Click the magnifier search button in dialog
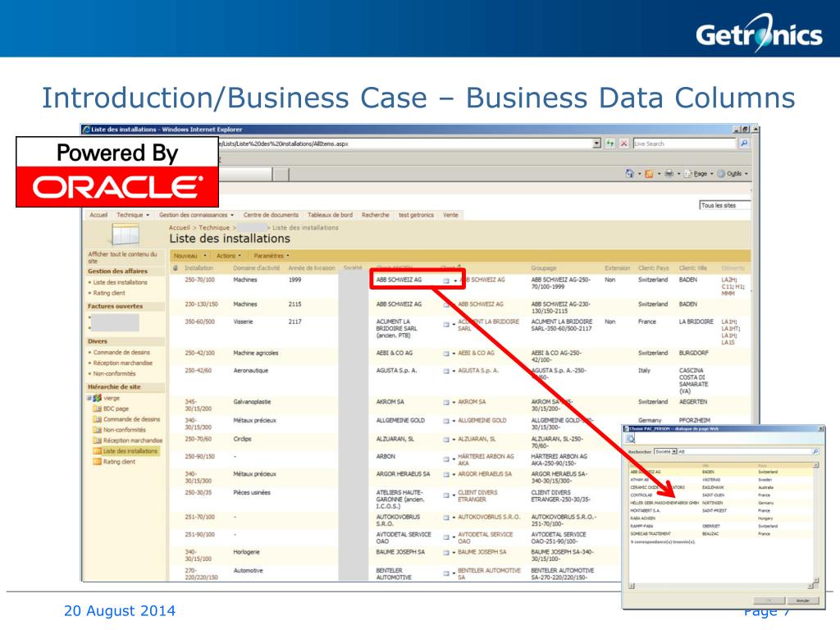Viewport: 840px width, 630px height. pyautogui.click(x=815, y=452)
